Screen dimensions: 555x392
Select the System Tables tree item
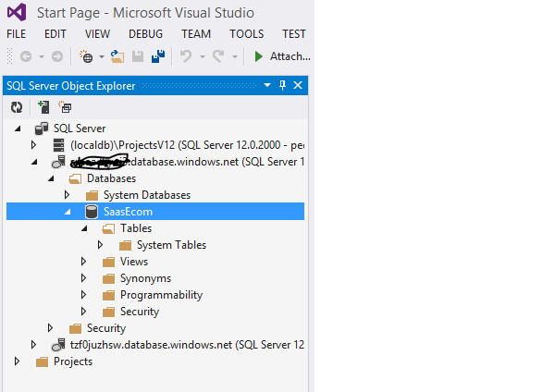tap(171, 245)
